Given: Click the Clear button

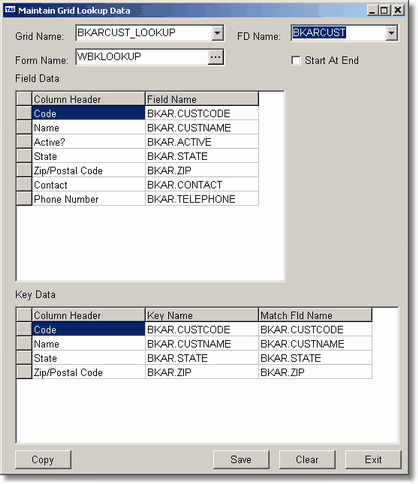Looking at the screenshot, I should tap(307, 460).
